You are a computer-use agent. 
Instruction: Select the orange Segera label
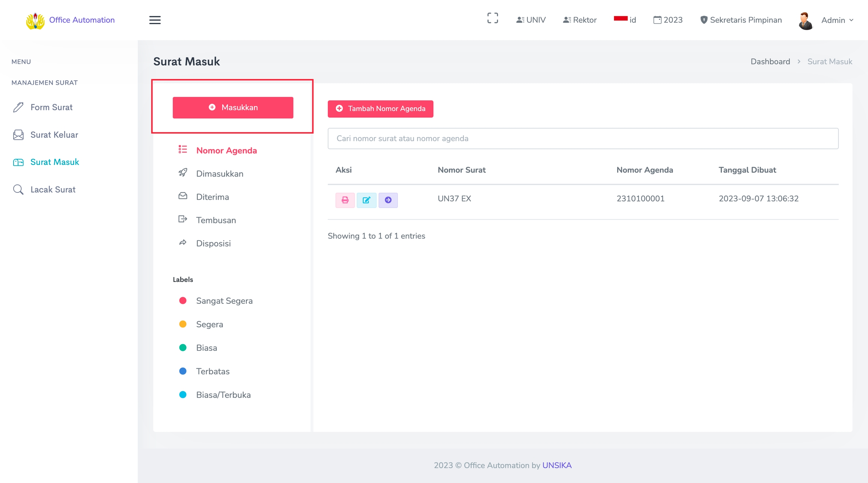click(x=209, y=324)
